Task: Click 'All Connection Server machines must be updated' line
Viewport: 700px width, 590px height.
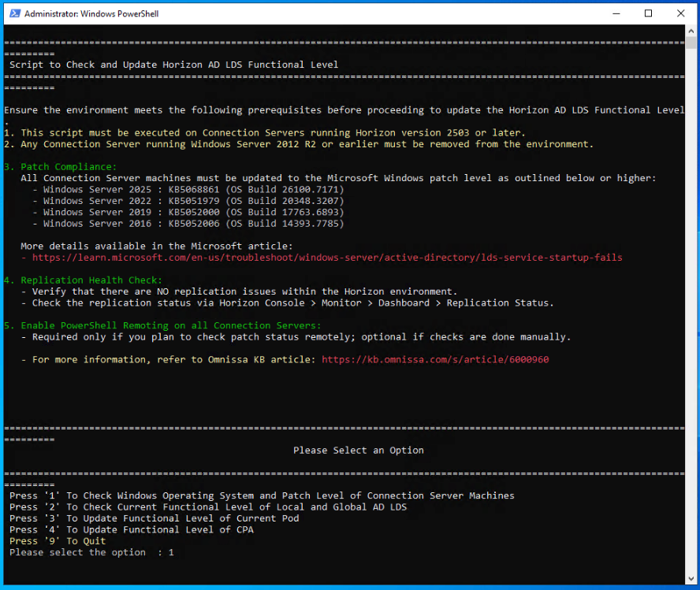Action: pyautogui.click(x=338, y=178)
